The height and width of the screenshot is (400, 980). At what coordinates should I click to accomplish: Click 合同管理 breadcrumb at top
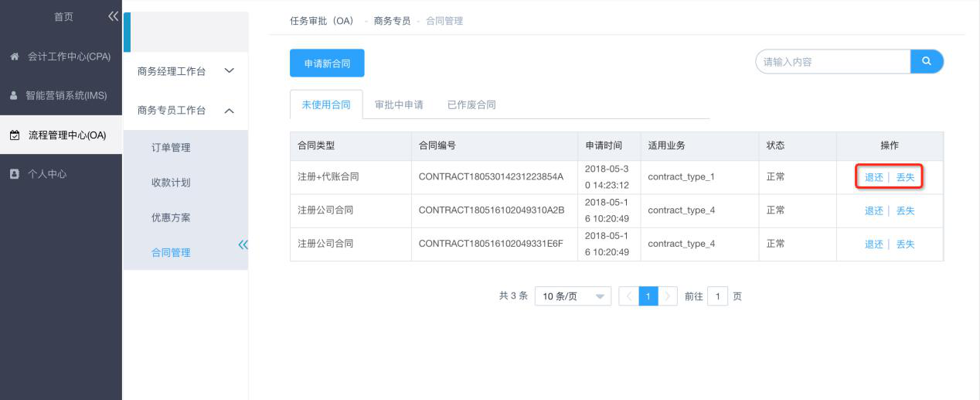[x=444, y=21]
